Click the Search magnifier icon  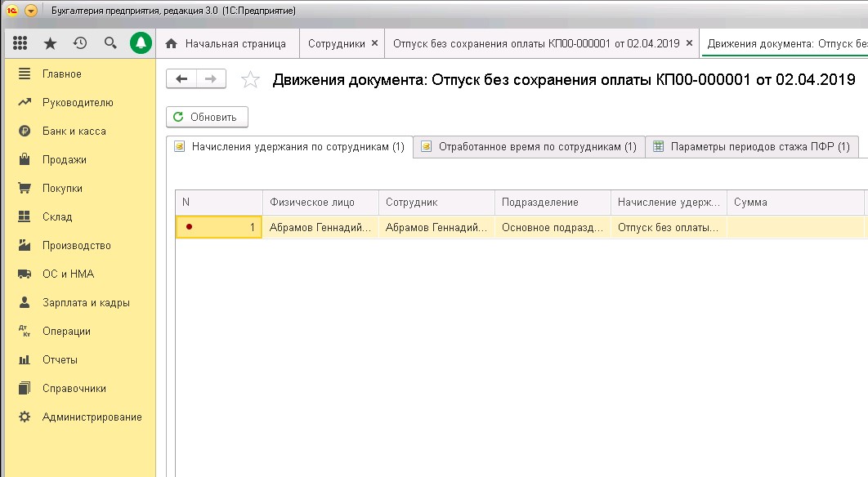[110, 43]
